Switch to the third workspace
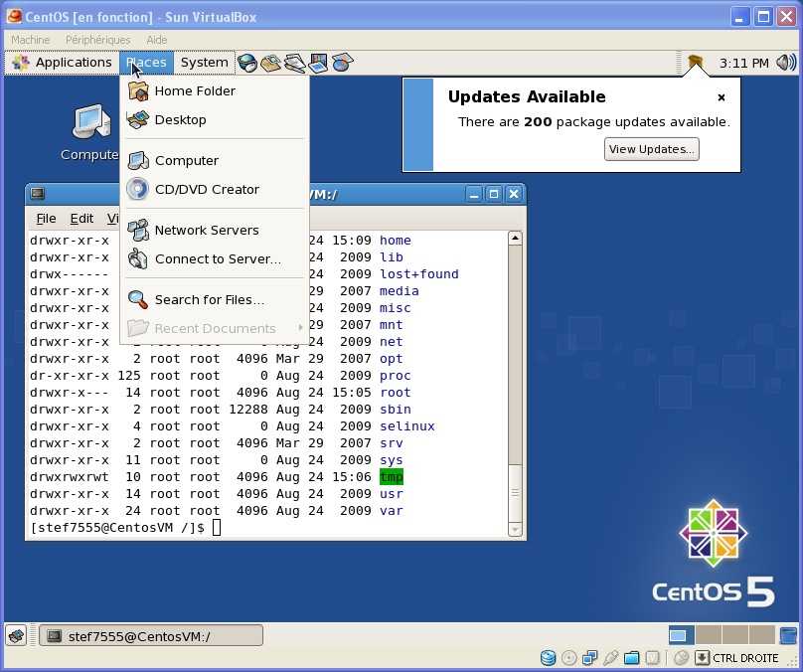Image resolution: width=803 pixels, height=672 pixels. click(734, 635)
